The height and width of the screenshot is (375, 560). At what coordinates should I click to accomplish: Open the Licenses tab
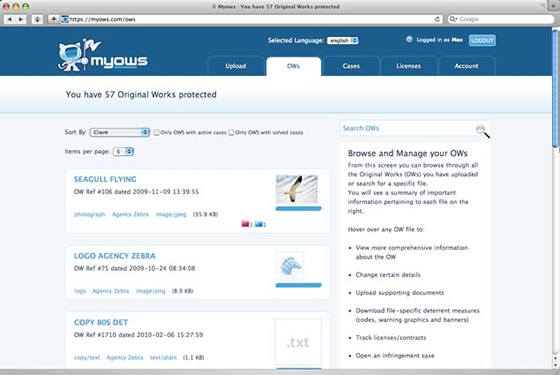[x=409, y=66]
